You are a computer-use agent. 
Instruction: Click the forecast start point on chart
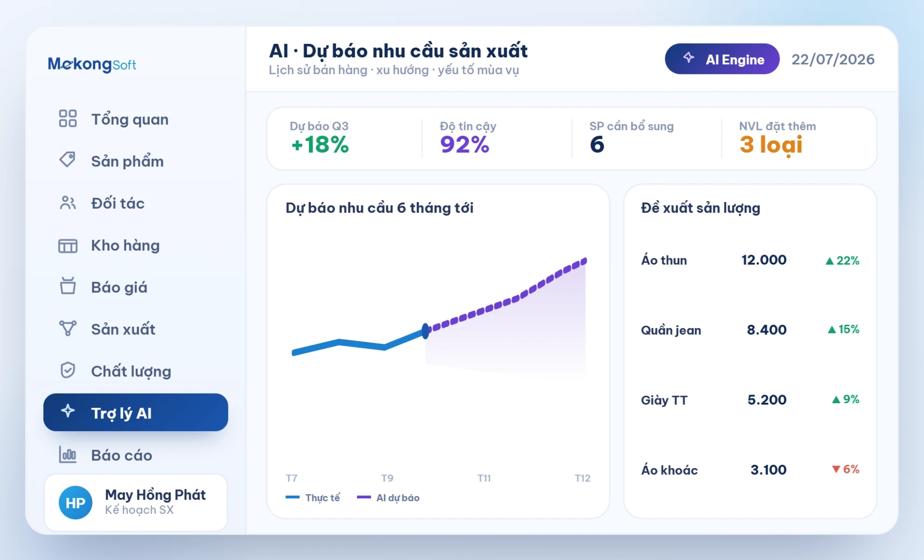(425, 331)
